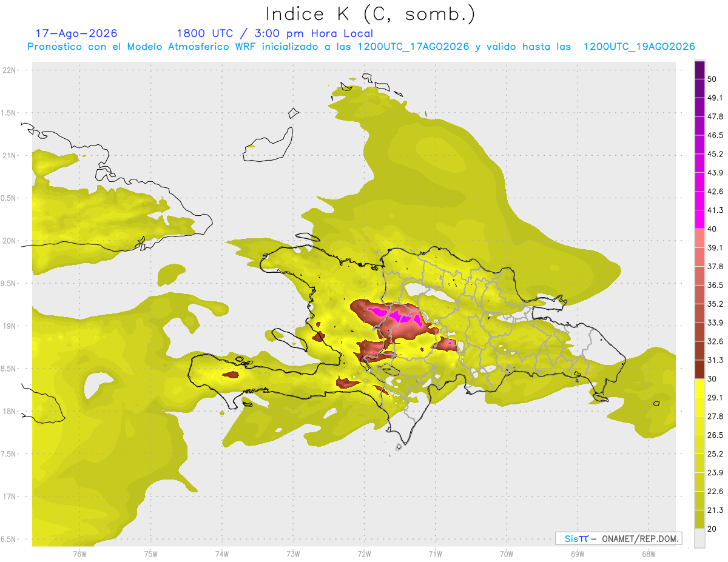The image size is (728, 562).
Task: Click the "21N" latitude label
Action: coord(10,155)
